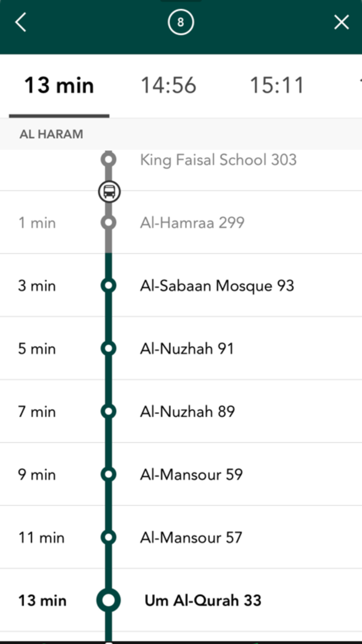Select the Um Al-Qurah 33 destination marker
Image resolution: width=362 pixels, height=644 pixels.
109,601
